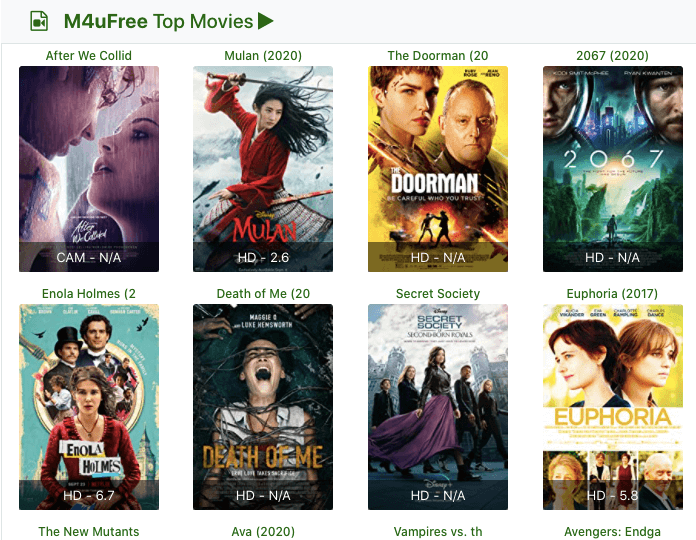Image resolution: width=696 pixels, height=540 pixels.
Task: Select the Death of Me poster
Action: [263, 406]
